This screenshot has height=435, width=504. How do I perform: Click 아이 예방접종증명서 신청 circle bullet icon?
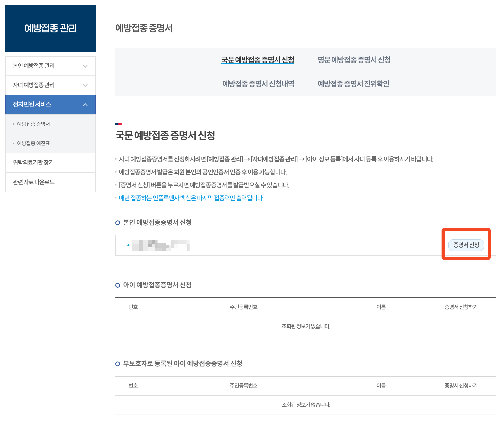(118, 285)
